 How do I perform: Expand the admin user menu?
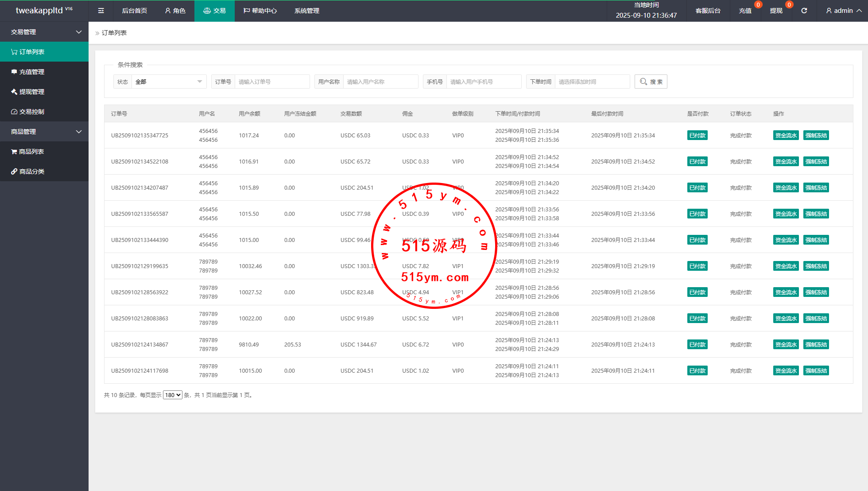(x=843, y=11)
